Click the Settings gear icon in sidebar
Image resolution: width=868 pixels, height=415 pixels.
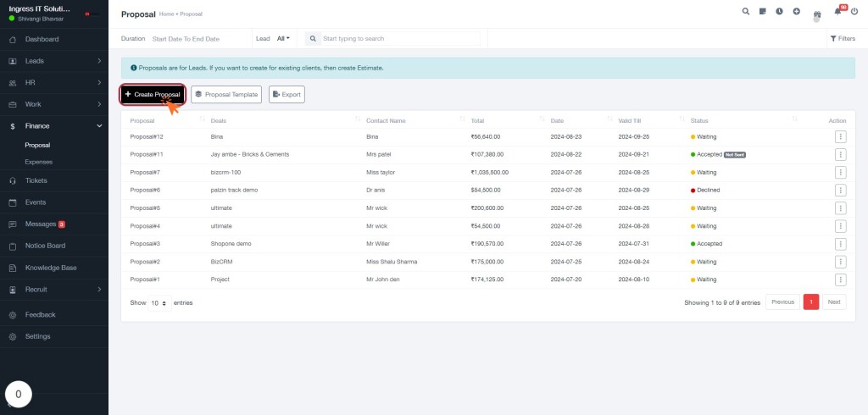tap(13, 336)
